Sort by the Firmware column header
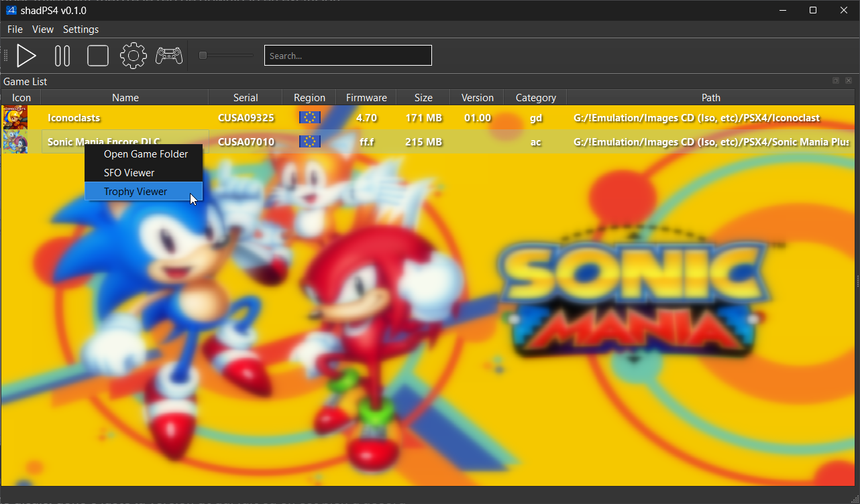This screenshot has width=860, height=504. tap(366, 98)
